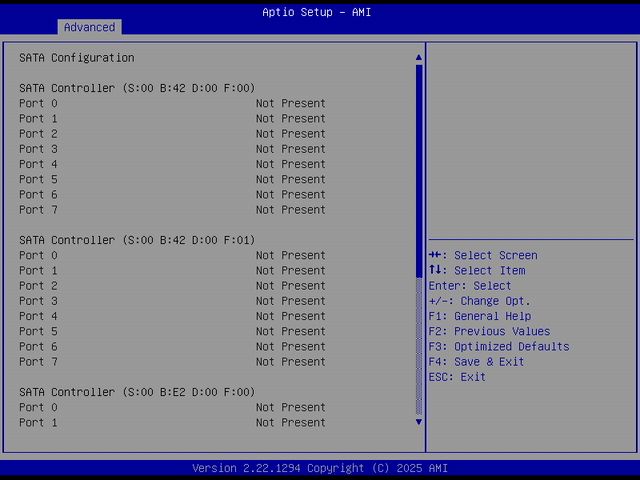Select the SATA Configuration heading
The height and width of the screenshot is (480, 640).
tap(77, 58)
